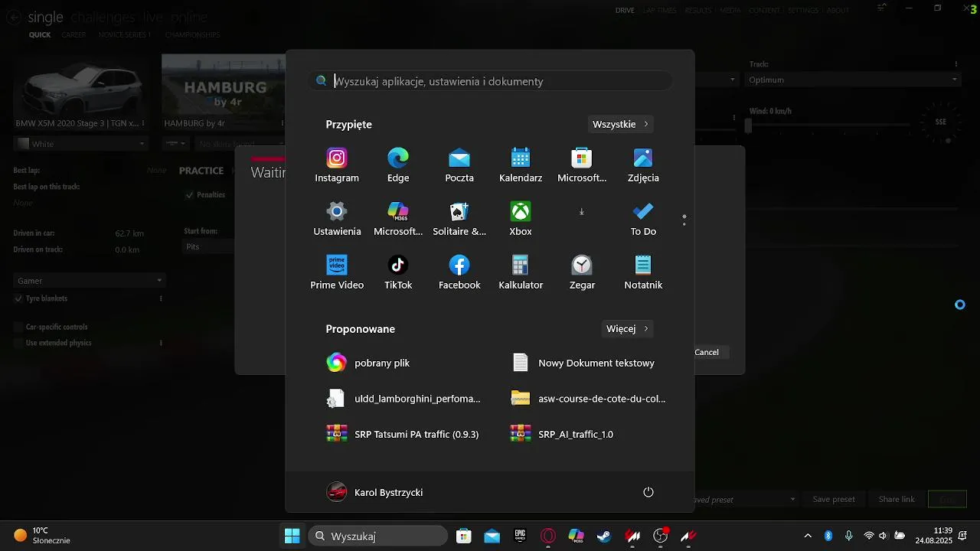Select the BMW X5M car thumbnail
Viewport: 980px width, 551px height.
(x=80, y=91)
